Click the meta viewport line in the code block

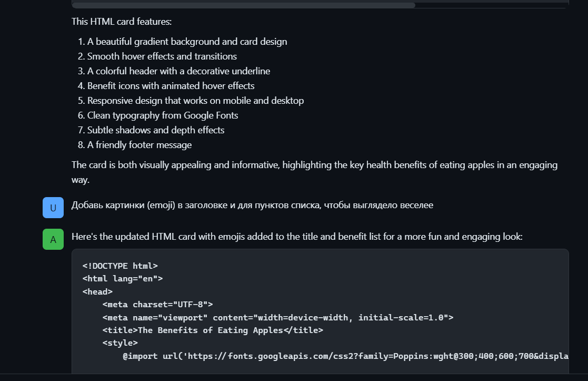pos(278,318)
